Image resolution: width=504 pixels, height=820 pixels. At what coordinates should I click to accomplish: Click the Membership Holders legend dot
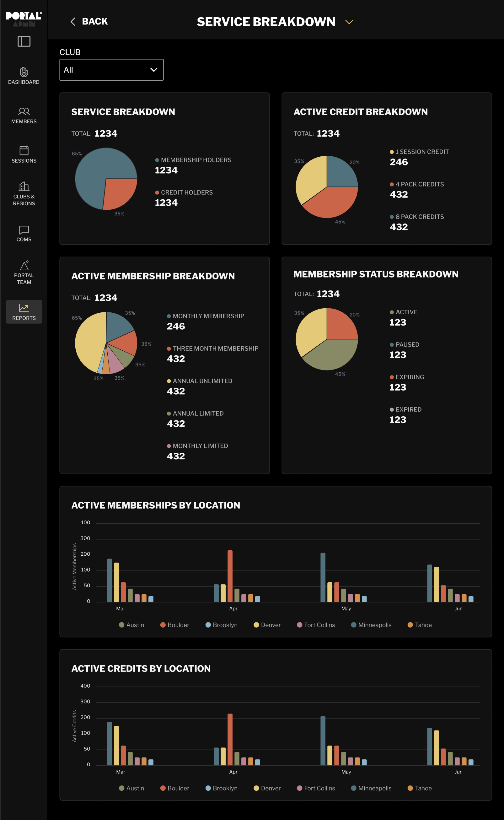[157, 160]
